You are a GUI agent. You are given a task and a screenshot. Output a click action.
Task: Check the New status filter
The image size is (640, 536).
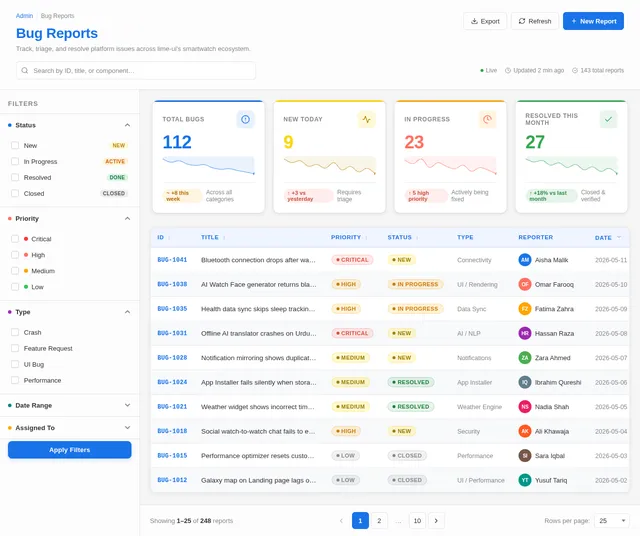[x=15, y=145]
